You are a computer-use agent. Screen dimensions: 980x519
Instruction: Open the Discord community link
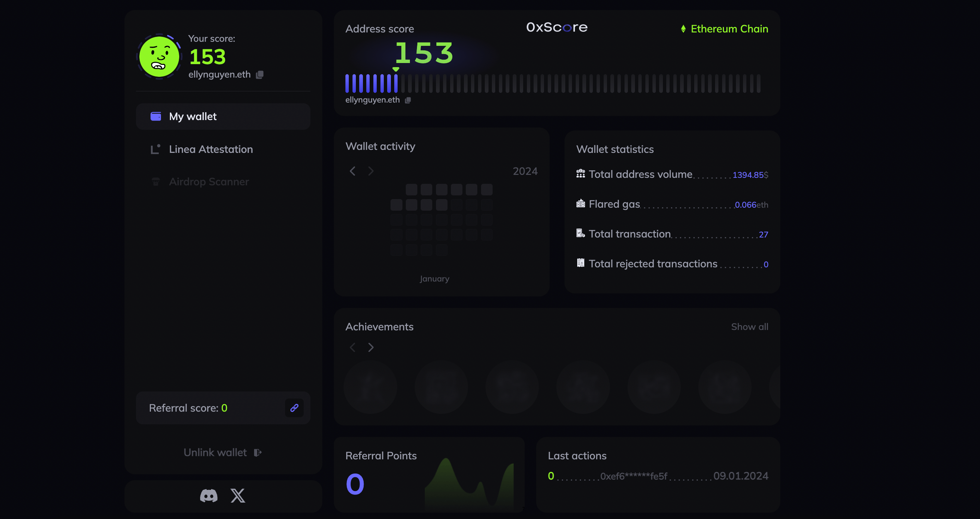208,496
